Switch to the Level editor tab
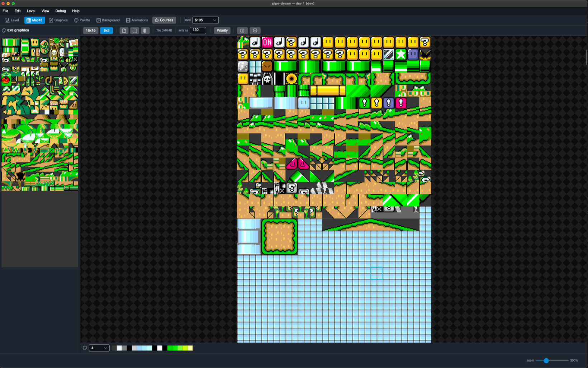The height and width of the screenshot is (368, 588). tap(12, 20)
